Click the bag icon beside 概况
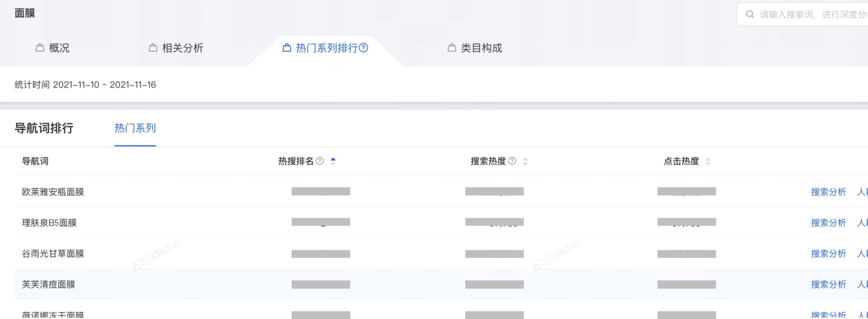The width and height of the screenshot is (868, 319). pyautogui.click(x=40, y=48)
